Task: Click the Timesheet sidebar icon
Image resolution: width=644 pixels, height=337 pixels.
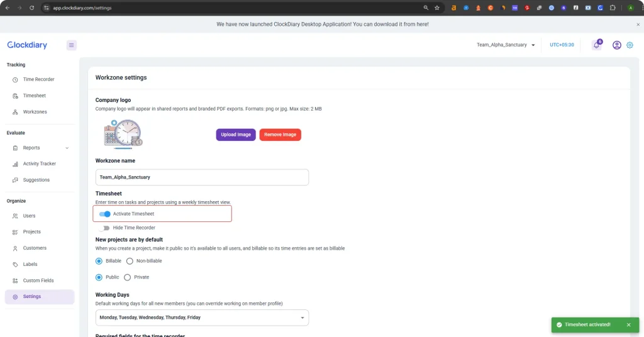Action: [15, 96]
